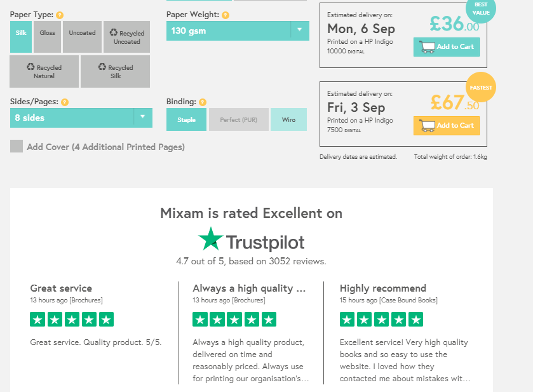Enable the Add Cover checkbox

(17, 147)
